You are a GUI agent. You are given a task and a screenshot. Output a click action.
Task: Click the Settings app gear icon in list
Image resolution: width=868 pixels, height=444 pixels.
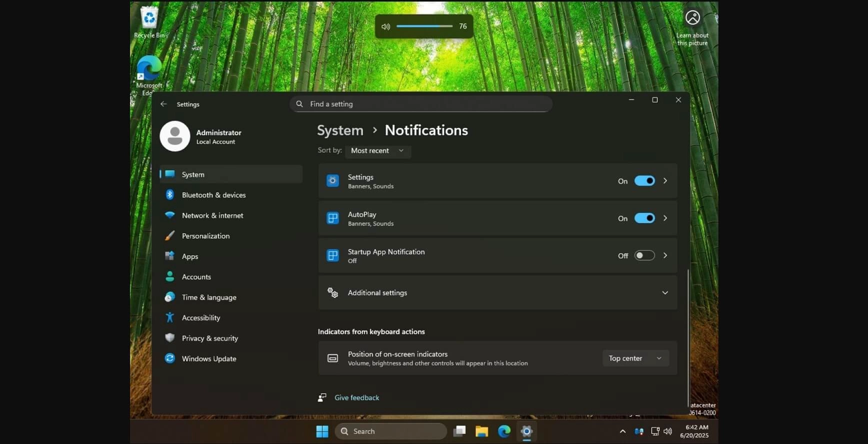click(x=332, y=181)
